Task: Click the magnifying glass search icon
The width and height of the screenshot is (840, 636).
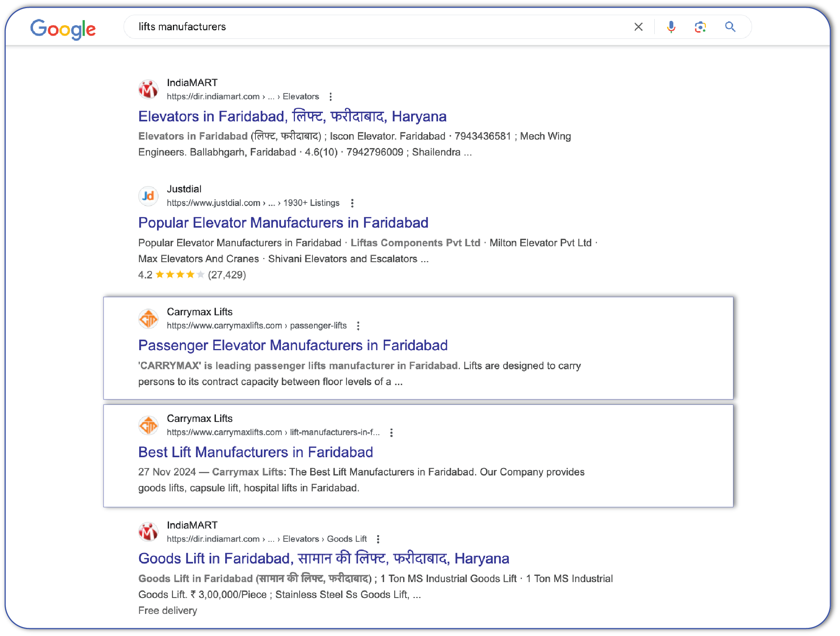Action: 730,27
